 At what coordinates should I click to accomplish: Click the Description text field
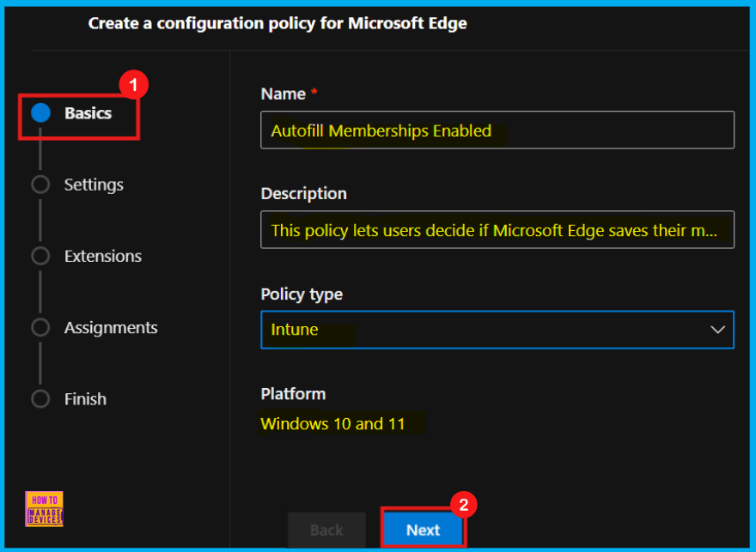pyautogui.click(x=497, y=230)
